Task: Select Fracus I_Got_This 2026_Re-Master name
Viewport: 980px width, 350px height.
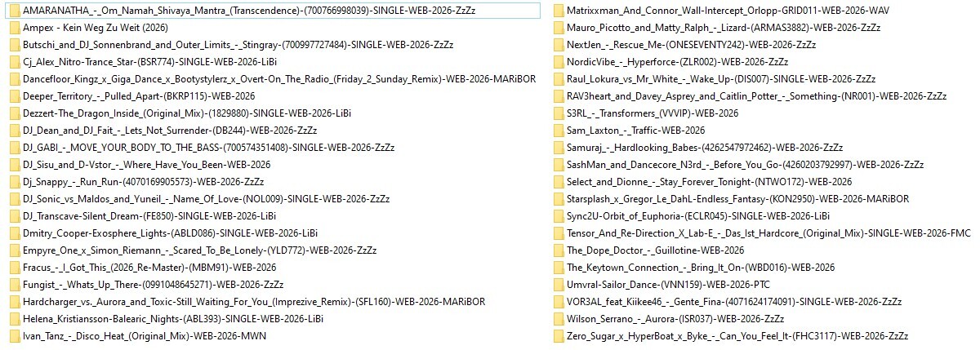Action: coord(149,268)
